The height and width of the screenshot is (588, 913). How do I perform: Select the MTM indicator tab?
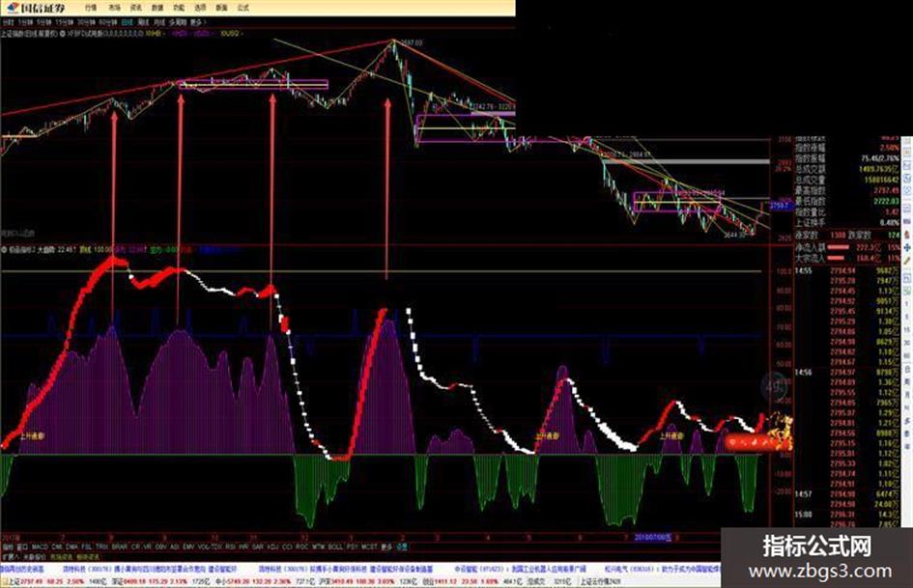318,547
